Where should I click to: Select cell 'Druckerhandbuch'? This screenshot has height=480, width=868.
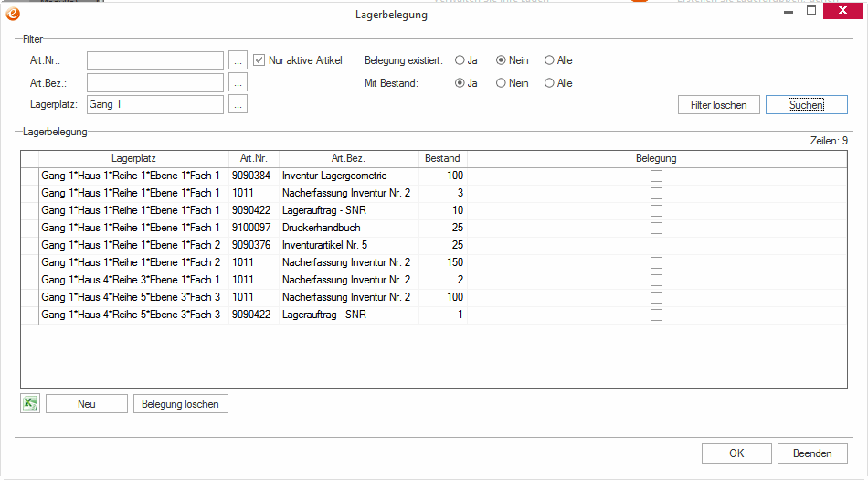[x=349, y=228]
